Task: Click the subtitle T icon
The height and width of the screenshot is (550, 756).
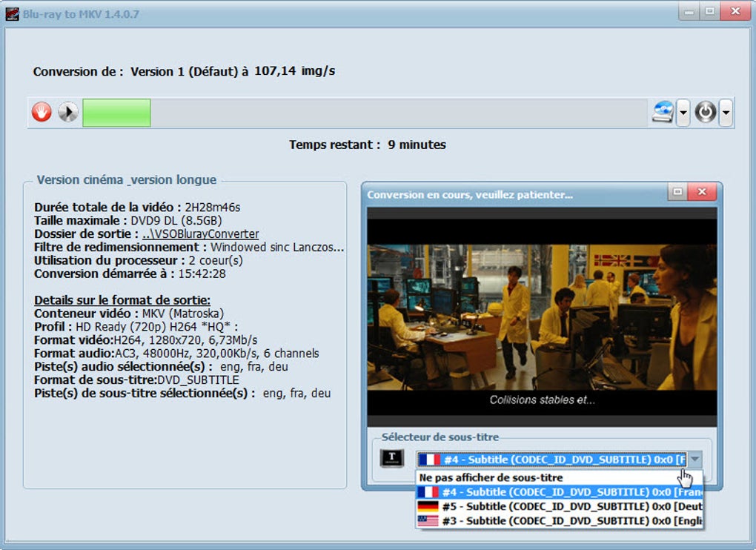Action: pos(392,458)
